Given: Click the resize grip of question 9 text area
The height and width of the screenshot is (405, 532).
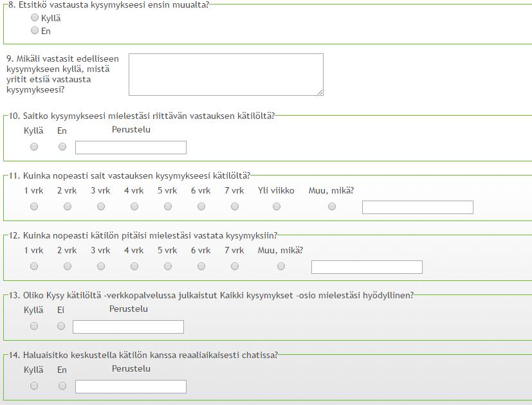Looking at the screenshot, I should click(320, 93).
